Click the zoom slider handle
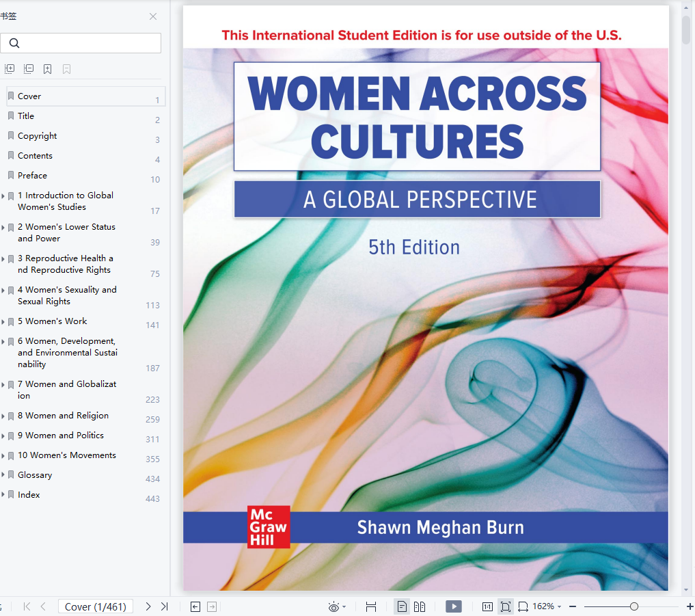This screenshot has height=616, width=695. pyautogui.click(x=634, y=606)
